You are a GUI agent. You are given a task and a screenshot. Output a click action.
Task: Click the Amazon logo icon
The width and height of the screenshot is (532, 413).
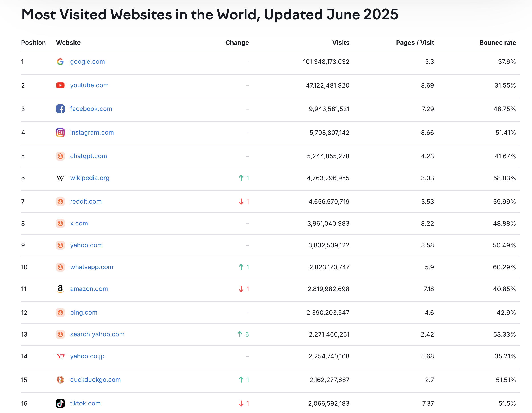pyautogui.click(x=60, y=289)
